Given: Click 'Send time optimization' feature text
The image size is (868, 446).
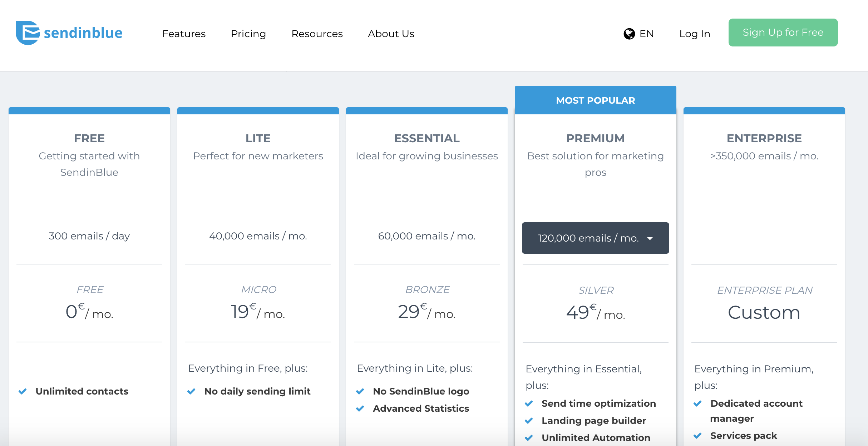Looking at the screenshot, I should point(599,403).
